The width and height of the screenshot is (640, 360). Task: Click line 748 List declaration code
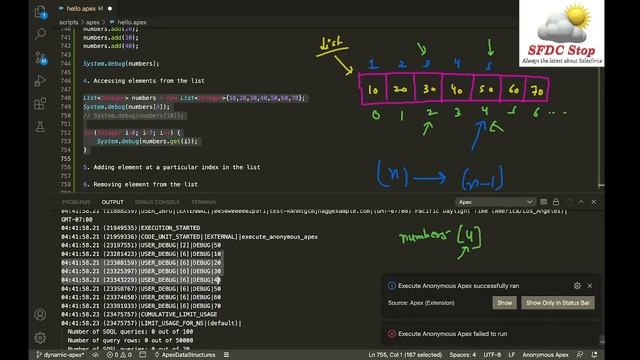(194, 98)
